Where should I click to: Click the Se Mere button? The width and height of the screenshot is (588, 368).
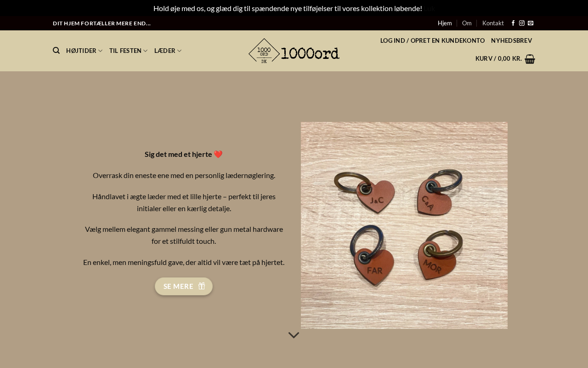pos(184,286)
